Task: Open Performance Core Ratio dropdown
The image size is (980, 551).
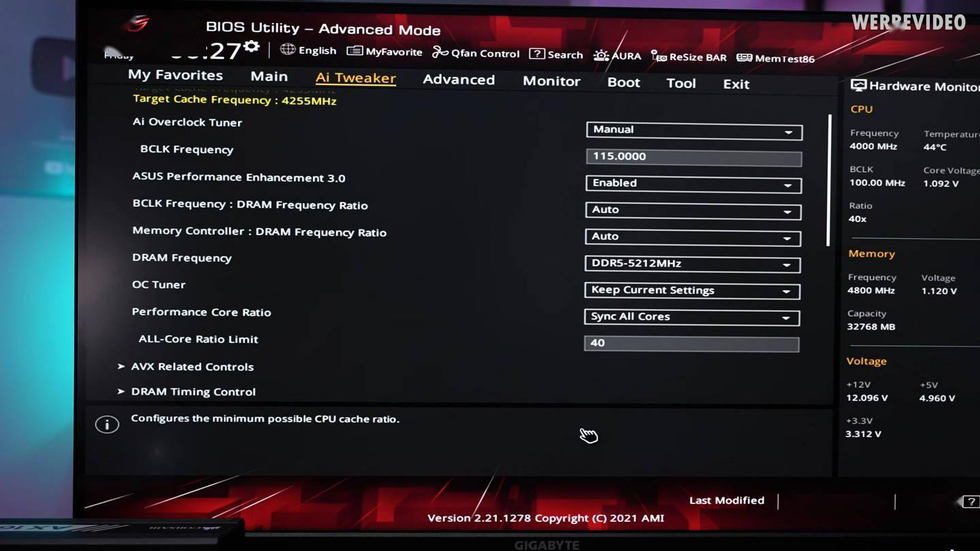Action: (x=691, y=317)
